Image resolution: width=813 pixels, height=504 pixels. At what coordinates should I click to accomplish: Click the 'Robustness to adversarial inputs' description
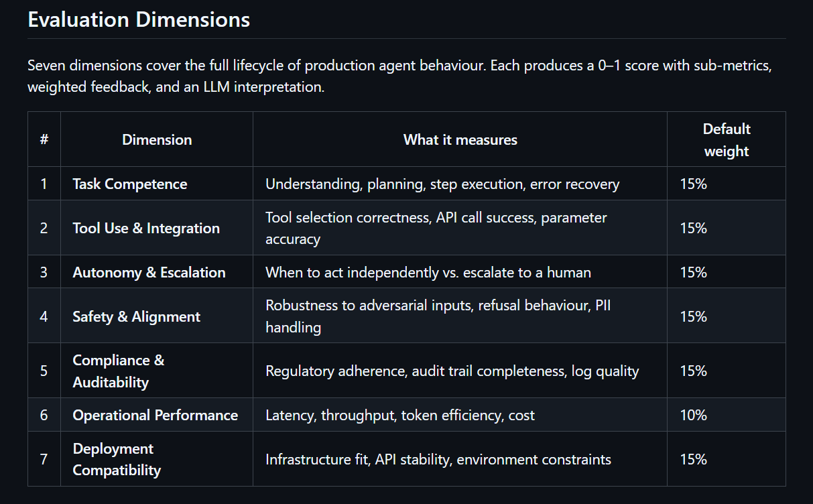[x=438, y=316]
